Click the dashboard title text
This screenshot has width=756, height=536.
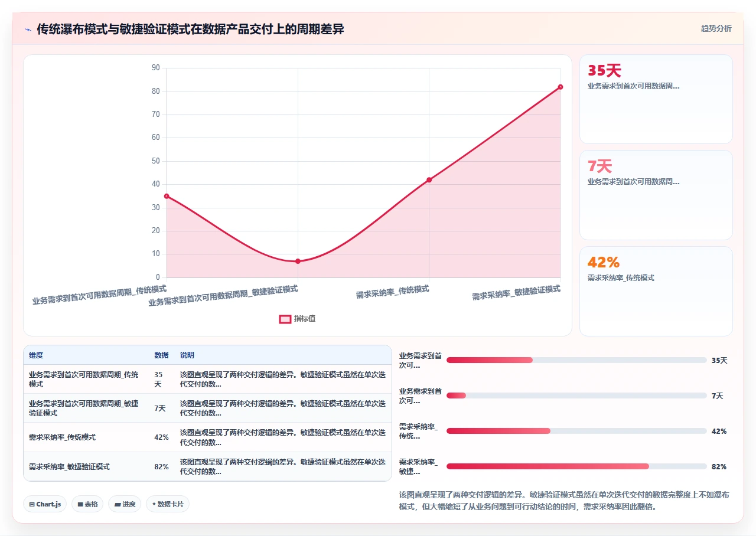190,29
